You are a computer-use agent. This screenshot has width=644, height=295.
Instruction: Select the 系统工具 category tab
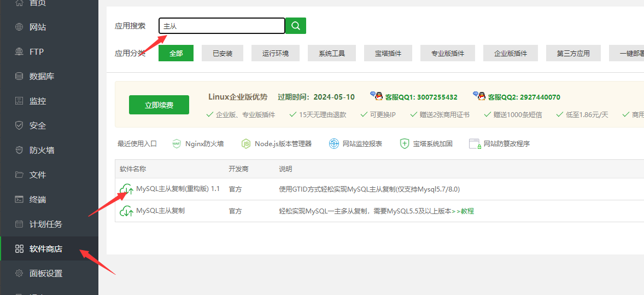click(x=332, y=53)
